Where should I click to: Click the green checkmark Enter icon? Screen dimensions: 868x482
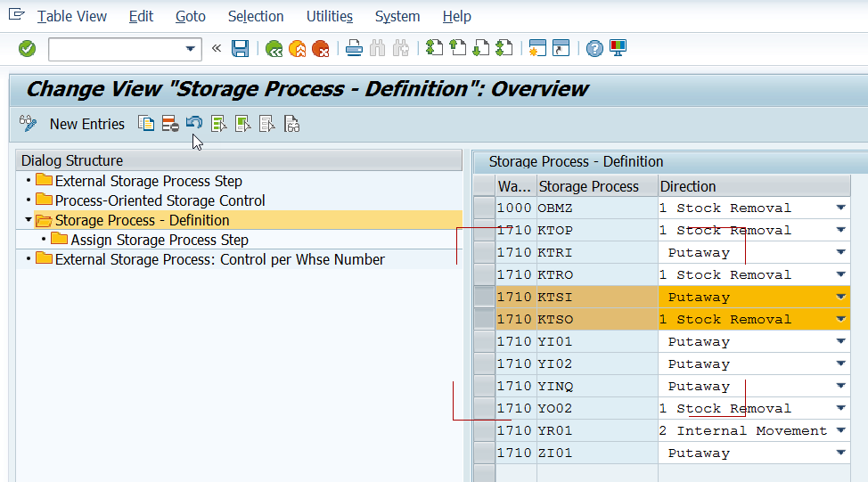coord(27,49)
